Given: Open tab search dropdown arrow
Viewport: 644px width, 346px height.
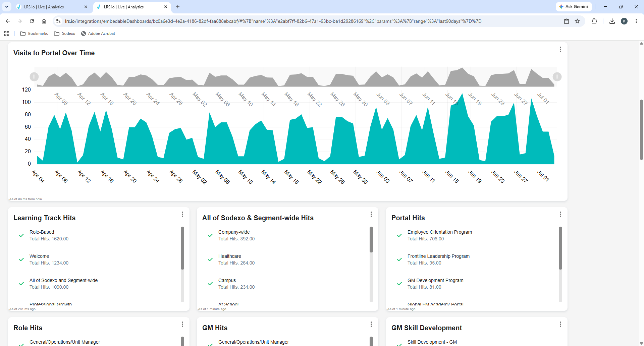Looking at the screenshot, I should pyautogui.click(x=7, y=7).
